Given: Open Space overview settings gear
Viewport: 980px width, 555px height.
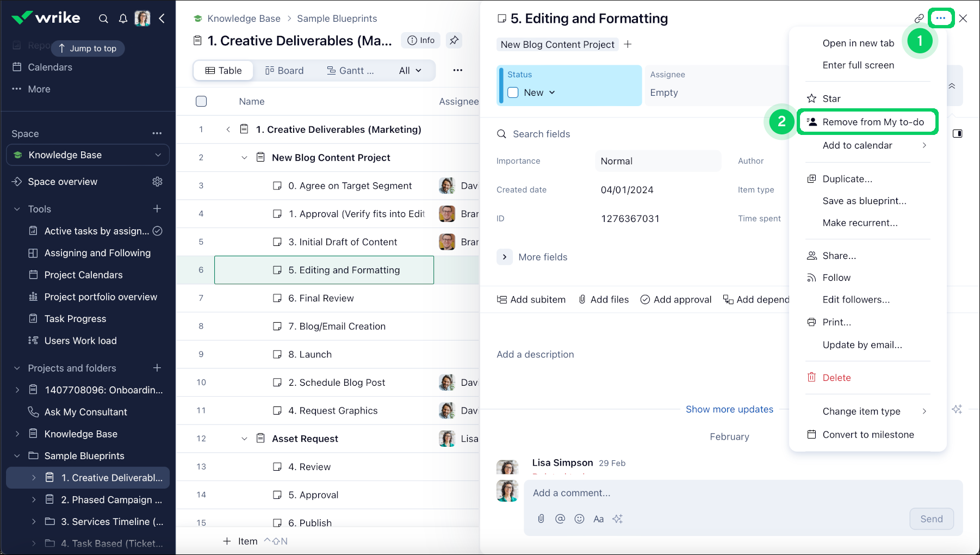Looking at the screenshot, I should [x=158, y=182].
